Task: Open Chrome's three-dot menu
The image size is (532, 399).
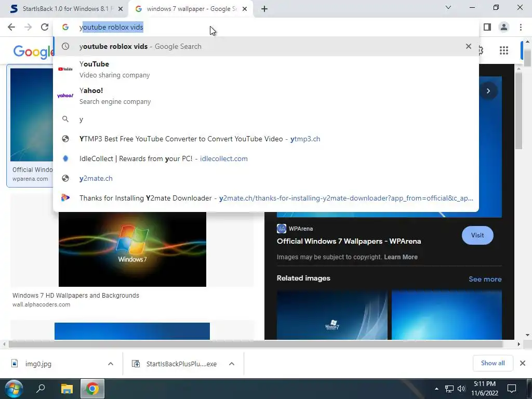Action: tap(521, 27)
